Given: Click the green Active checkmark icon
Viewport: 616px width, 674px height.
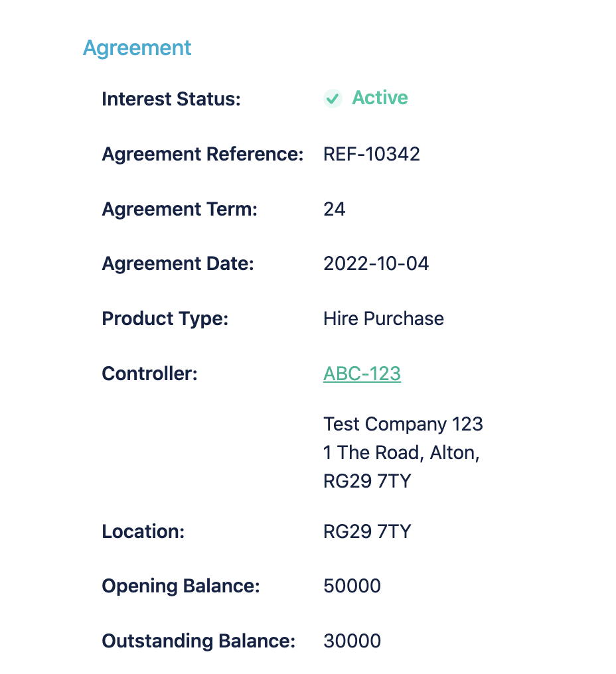Looking at the screenshot, I should pos(333,99).
